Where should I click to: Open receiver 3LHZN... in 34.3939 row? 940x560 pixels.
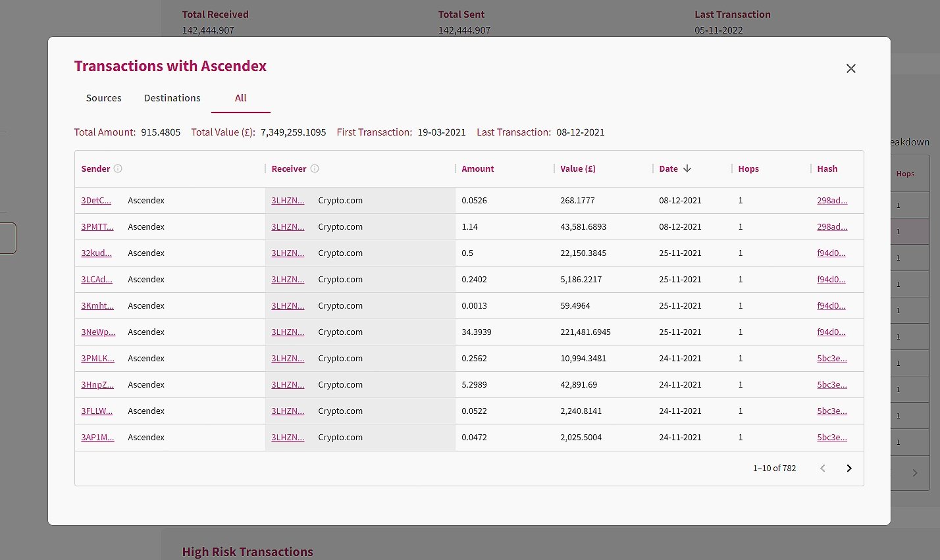[x=288, y=332]
